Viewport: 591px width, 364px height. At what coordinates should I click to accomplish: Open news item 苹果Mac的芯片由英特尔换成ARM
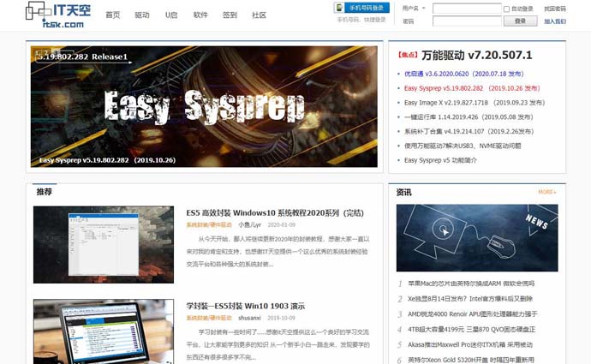coord(471,283)
